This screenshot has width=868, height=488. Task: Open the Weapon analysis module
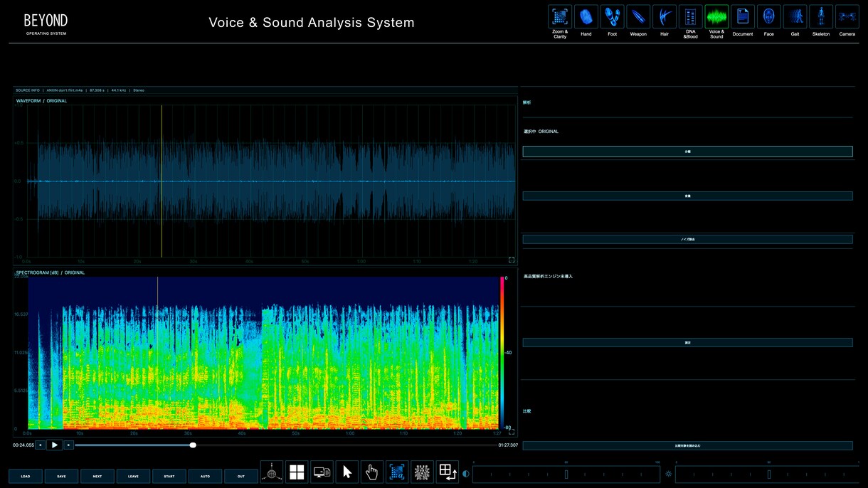click(x=638, y=16)
